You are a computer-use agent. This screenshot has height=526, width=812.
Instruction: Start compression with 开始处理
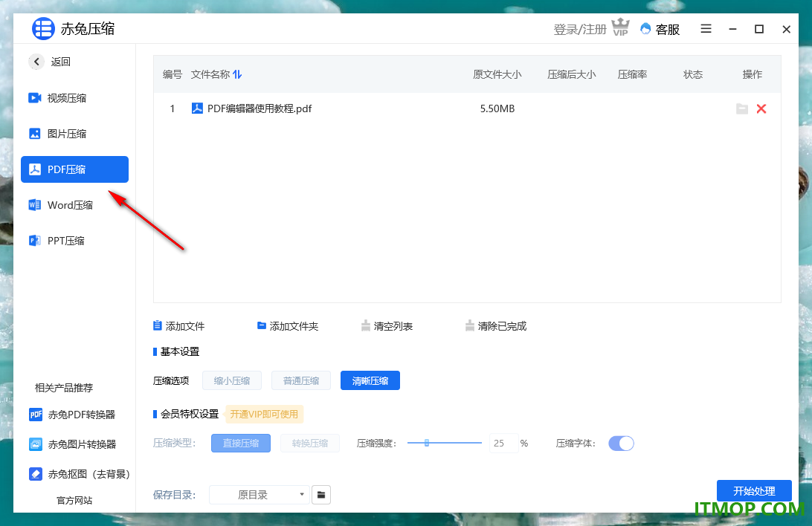coord(754,491)
